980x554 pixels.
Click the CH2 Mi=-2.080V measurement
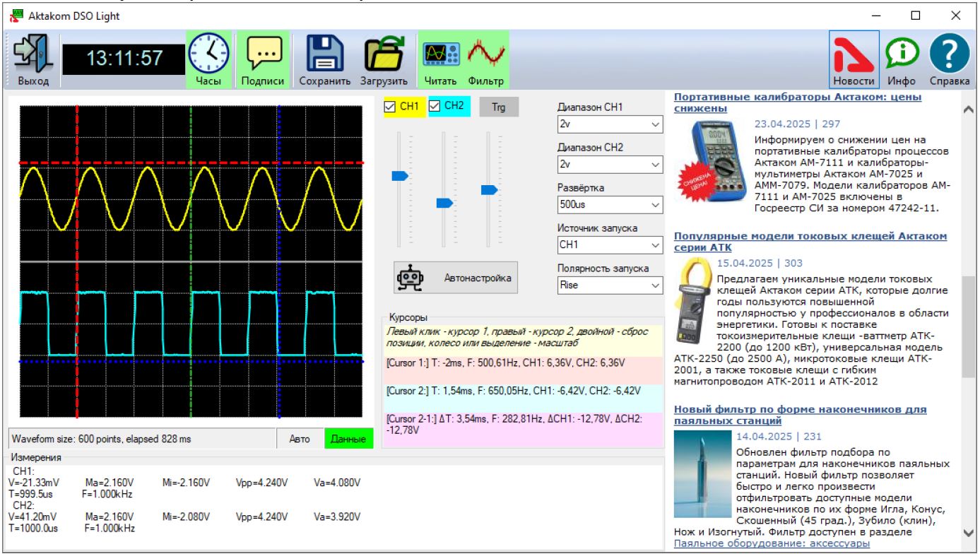tap(186, 517)
